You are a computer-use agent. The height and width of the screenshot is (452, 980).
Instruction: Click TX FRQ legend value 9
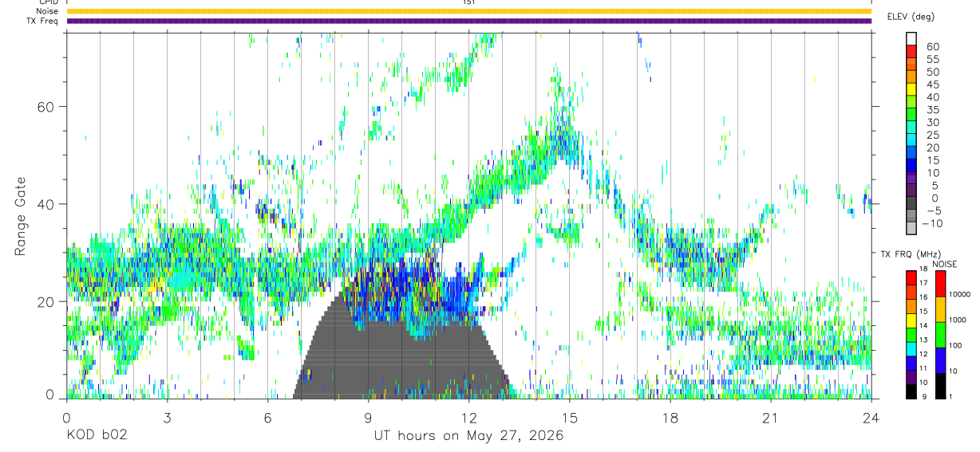(923, 397)
